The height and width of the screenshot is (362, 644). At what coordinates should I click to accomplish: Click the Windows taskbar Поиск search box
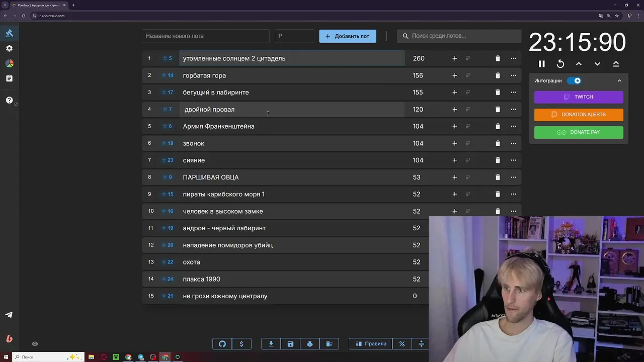pos(49,357)
